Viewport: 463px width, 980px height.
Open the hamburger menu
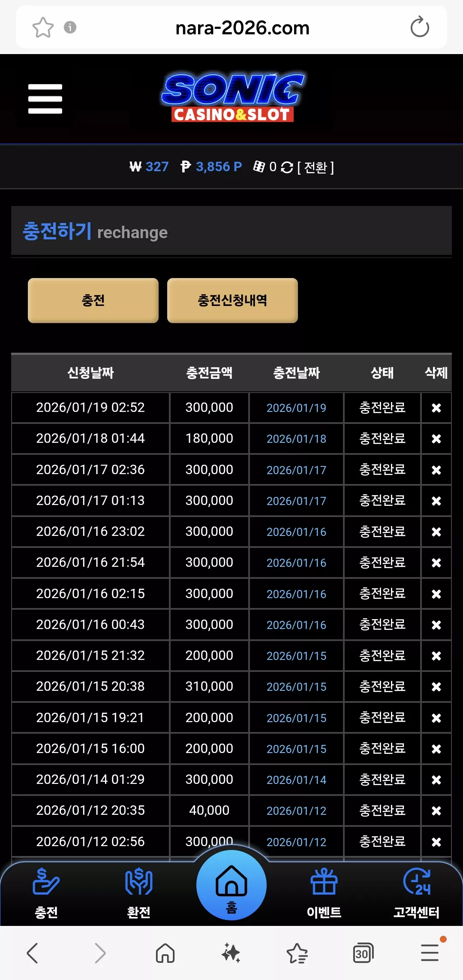pyautogui.click(x=45, y=99)
